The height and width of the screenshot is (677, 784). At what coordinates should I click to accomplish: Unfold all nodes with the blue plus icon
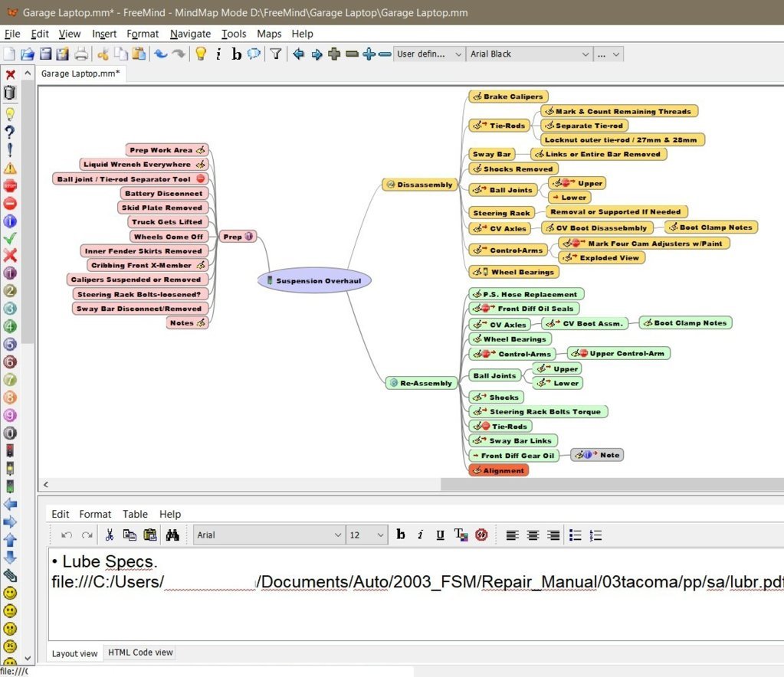369,54
